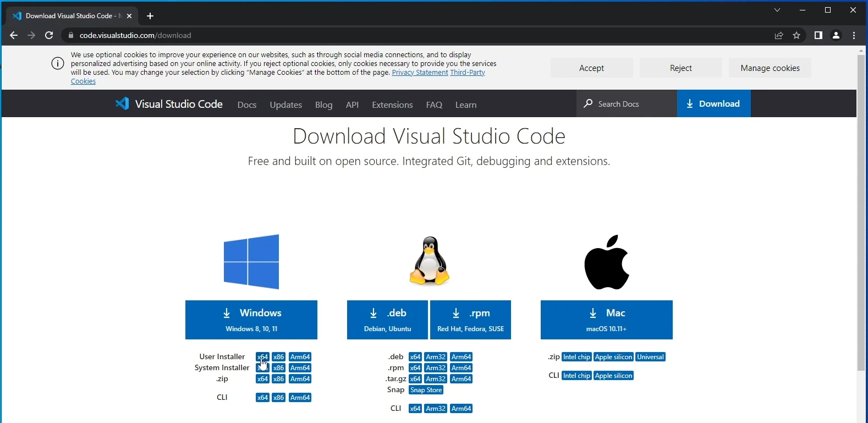Click the Windows logo icon

(251, 262)
